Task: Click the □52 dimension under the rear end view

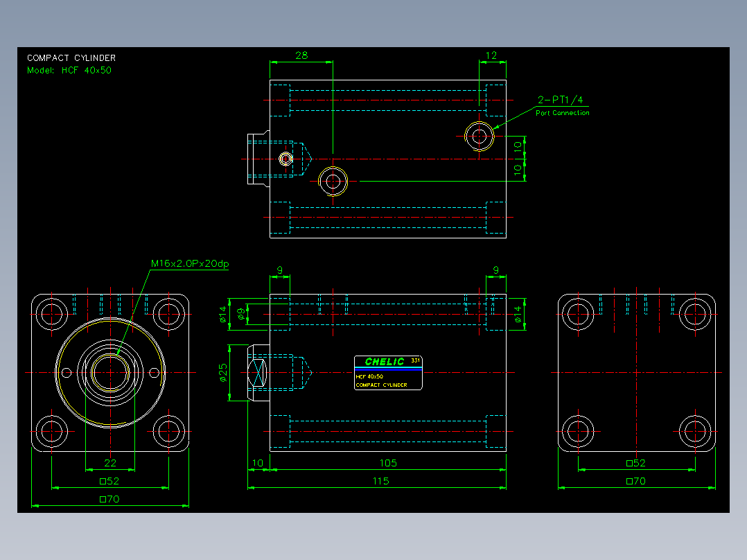Action: coord(636,463)
